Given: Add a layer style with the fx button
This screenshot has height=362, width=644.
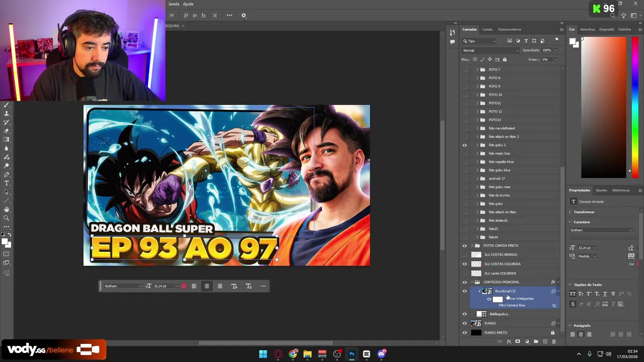Looking at the screenshot, I should tap(509, 342).
